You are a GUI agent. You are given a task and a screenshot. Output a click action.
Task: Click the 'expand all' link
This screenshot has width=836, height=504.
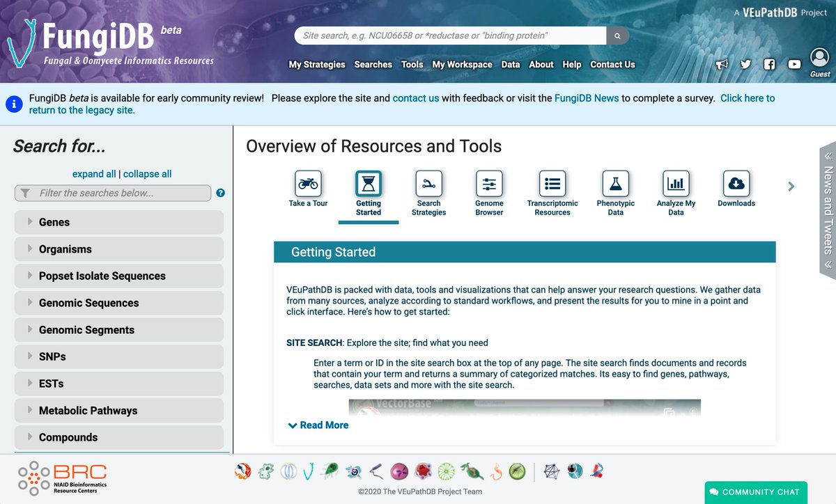pos(94,174)
